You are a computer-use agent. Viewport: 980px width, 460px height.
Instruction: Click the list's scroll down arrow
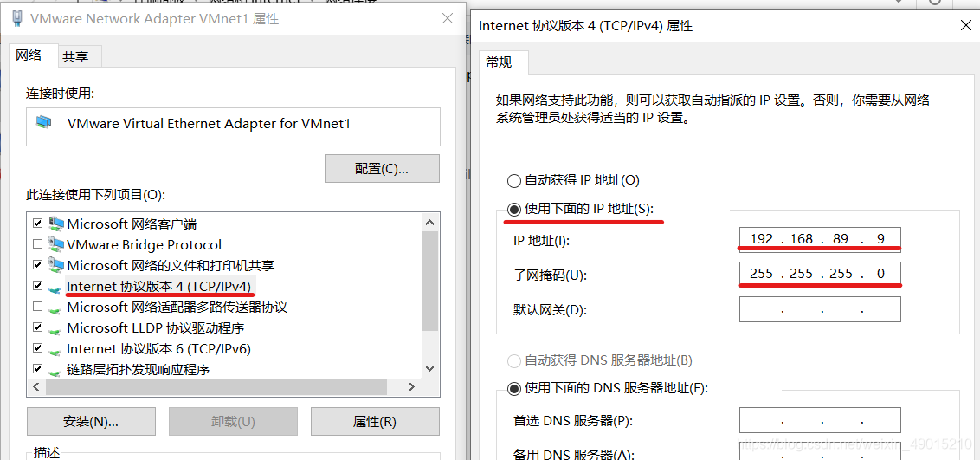[x=429, y=369]
